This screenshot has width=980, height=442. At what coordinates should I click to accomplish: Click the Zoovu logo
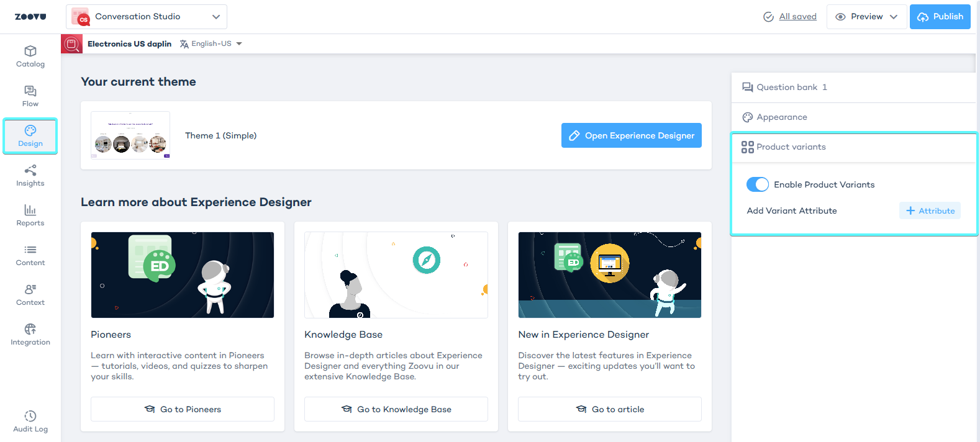pos(30,17)
